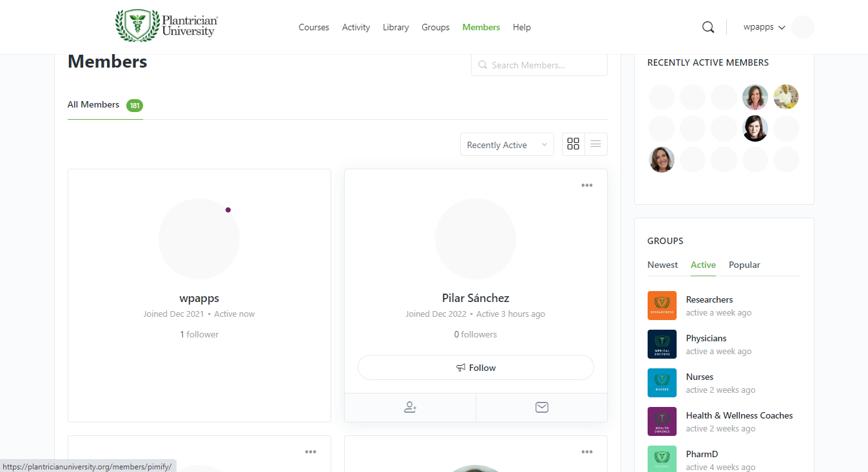Open the Library menu item
The image size is (868, 472).
coord(396,27)
